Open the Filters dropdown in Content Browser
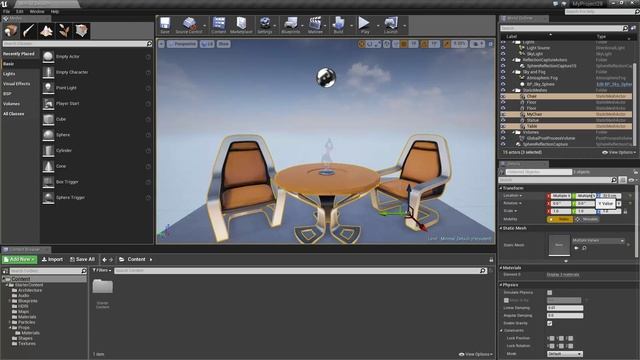The height and width of the screenshot is (360, 640). coord(102,270)
